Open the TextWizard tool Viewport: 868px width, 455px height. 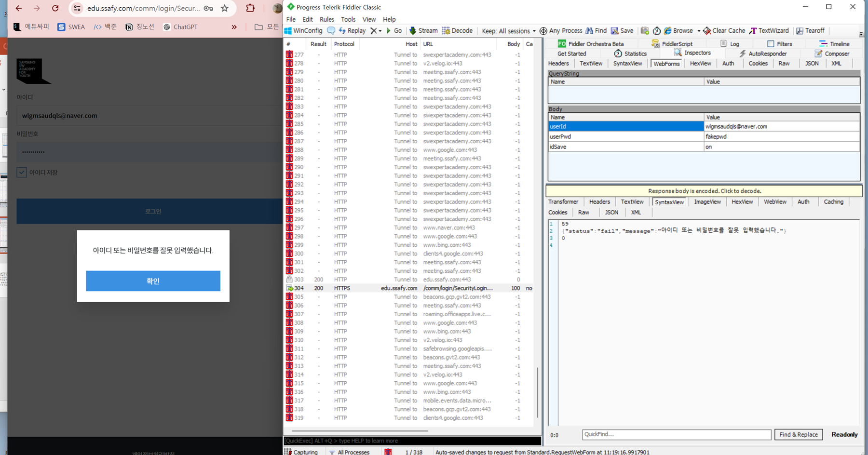[x=769, y=31]
